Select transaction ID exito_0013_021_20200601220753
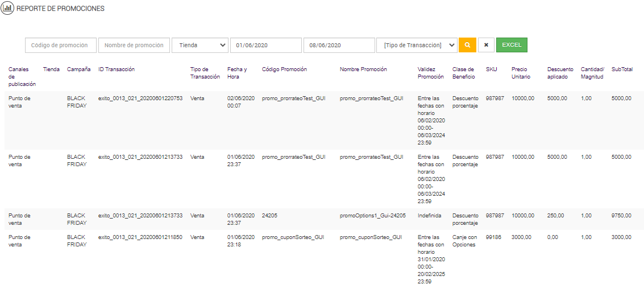644x284 pixels. point(140,98)
